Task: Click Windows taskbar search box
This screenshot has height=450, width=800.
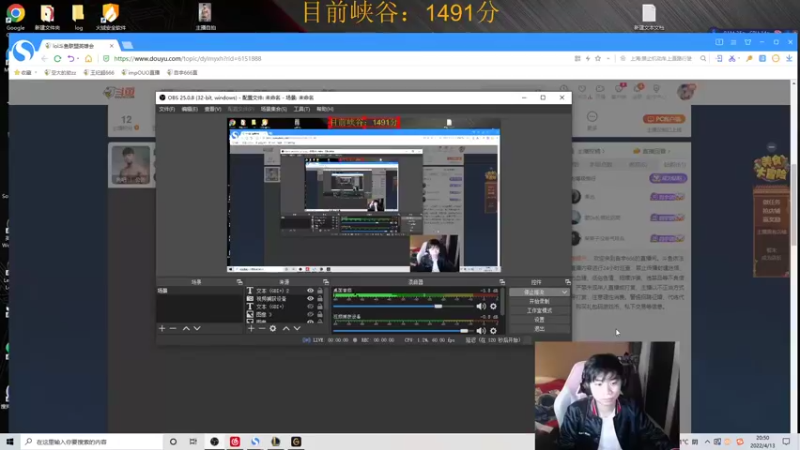Action: pos(92,442)
